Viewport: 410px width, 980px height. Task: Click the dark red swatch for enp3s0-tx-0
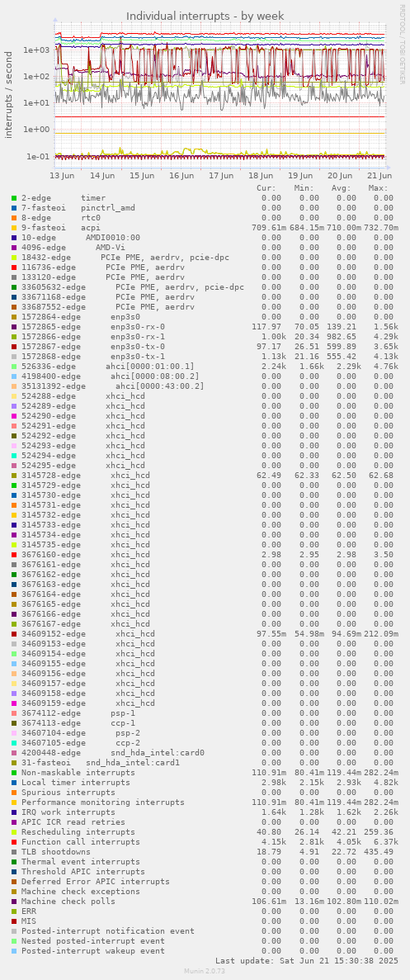click(14, 347)
